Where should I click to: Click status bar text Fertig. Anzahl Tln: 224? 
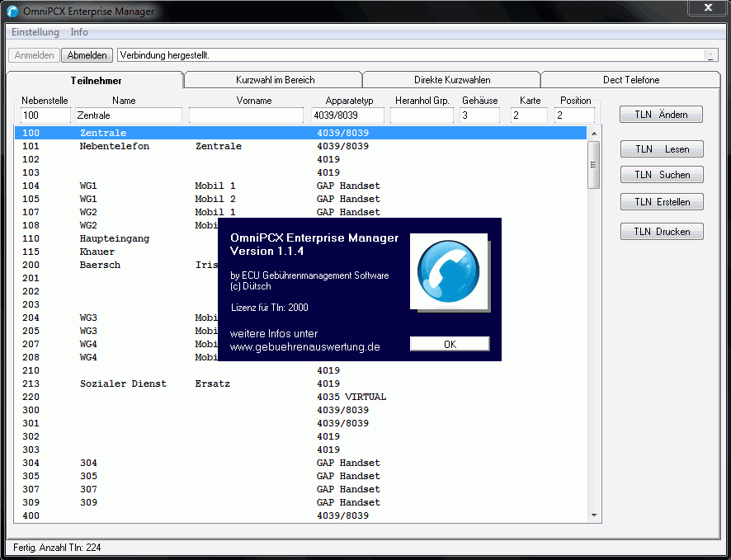[57, 548]
